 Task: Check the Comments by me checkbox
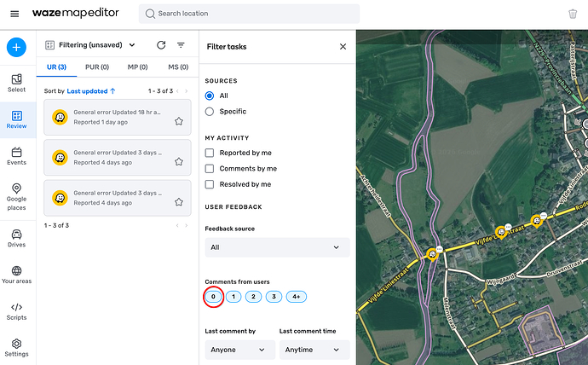point(210,169)
